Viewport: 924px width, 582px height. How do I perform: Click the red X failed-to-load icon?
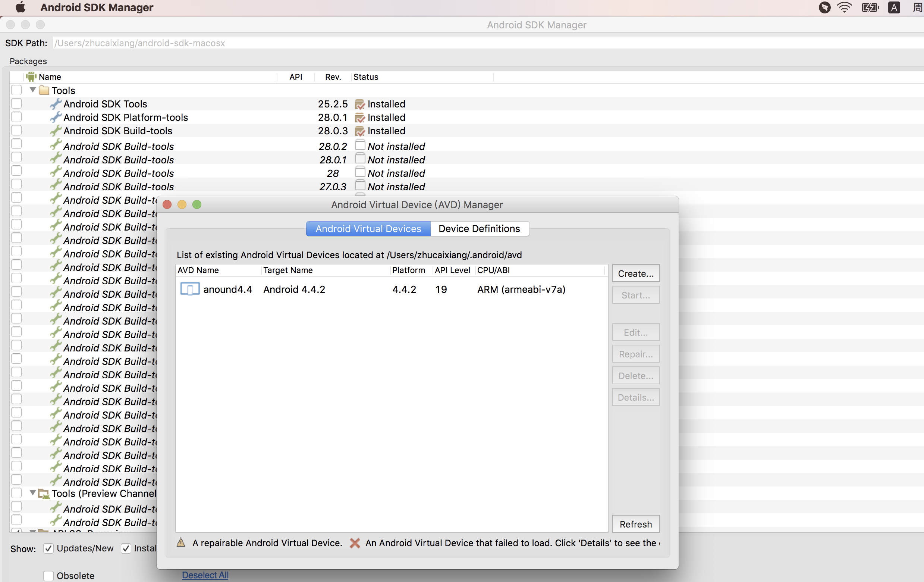[x=355, y=543]
